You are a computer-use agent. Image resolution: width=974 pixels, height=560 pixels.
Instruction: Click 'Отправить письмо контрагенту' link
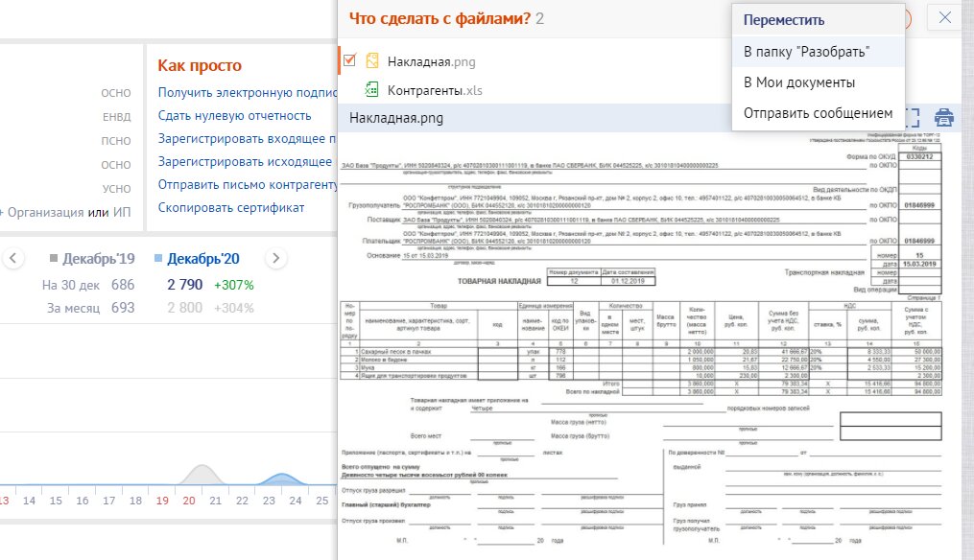(248, 184)
